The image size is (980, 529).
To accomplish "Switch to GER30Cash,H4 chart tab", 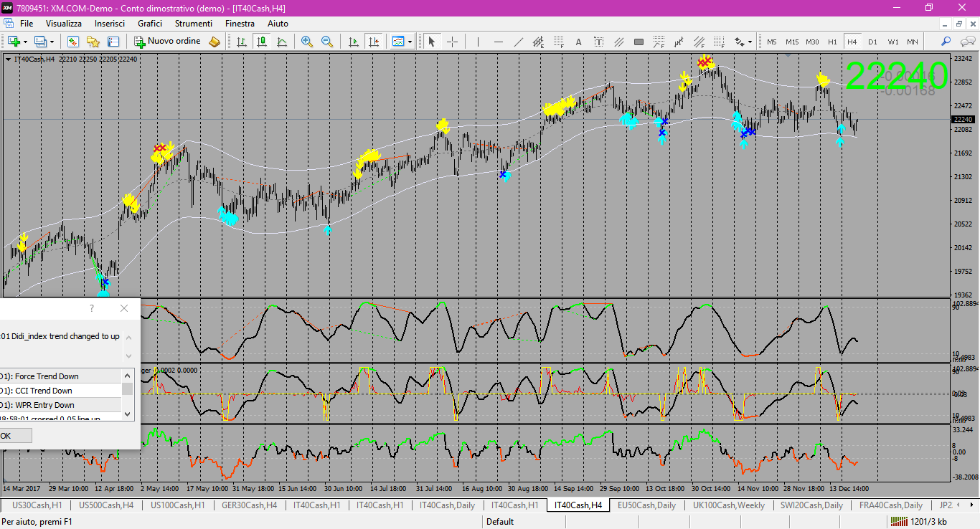I will pyautogui.click(x=250, y=505).
